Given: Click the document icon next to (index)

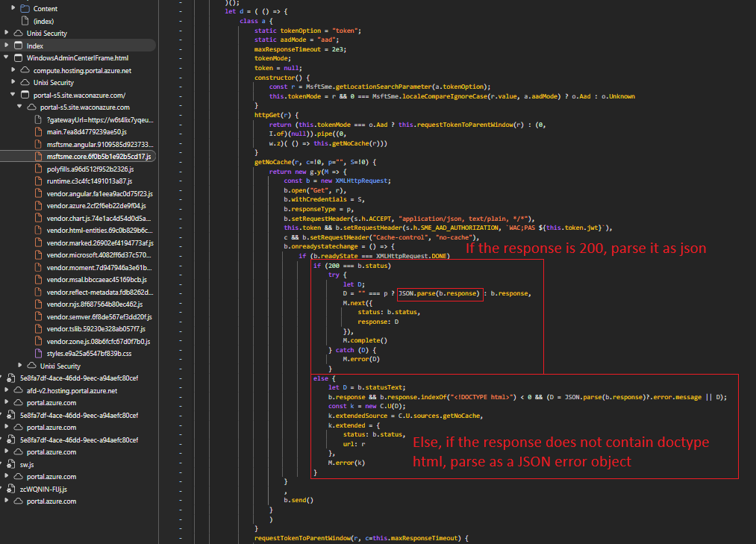Looking at the screenshot, I should click(25, 21).
